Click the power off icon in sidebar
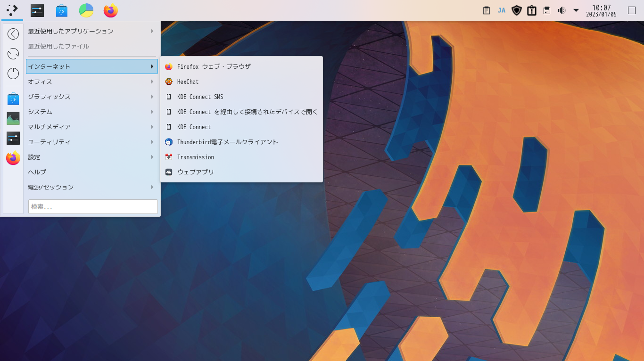The width and height of the screenshot is (644, 361). [x=13, y=74]
